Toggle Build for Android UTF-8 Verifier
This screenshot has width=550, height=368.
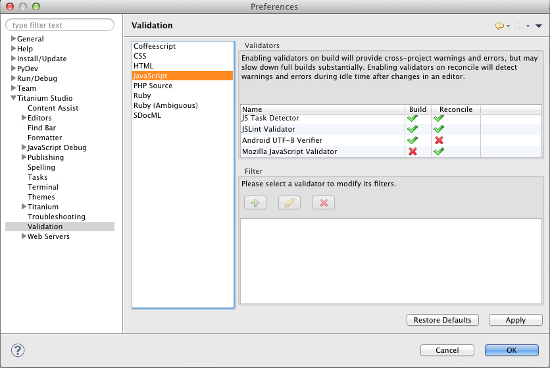tap(412, 140)
